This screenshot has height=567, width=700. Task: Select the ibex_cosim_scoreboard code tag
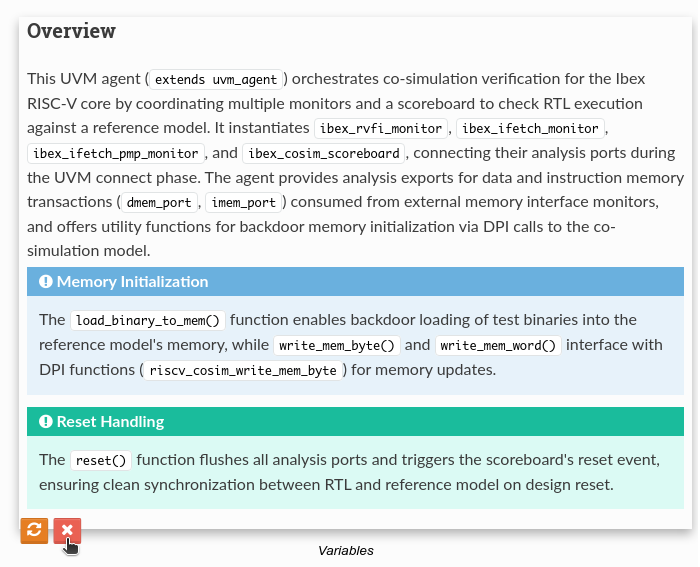(324, 154)
